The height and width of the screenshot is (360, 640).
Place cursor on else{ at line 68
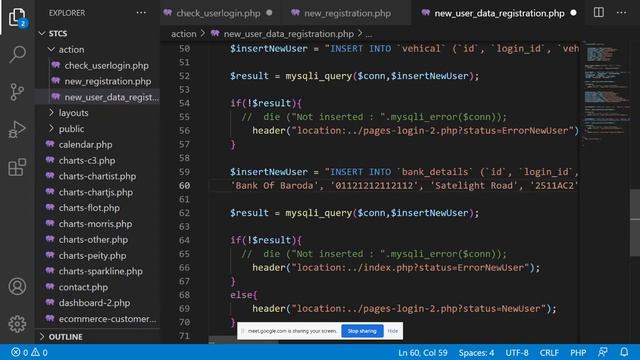click(x=244, y=295)
